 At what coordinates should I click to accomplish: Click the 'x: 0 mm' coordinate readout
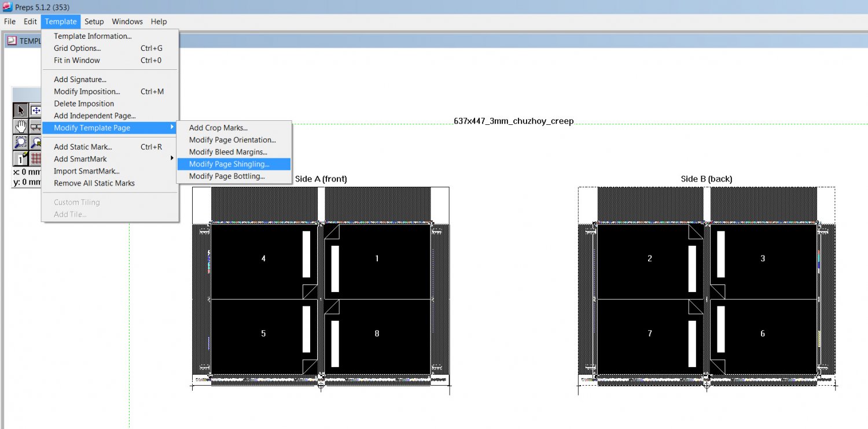27,172
